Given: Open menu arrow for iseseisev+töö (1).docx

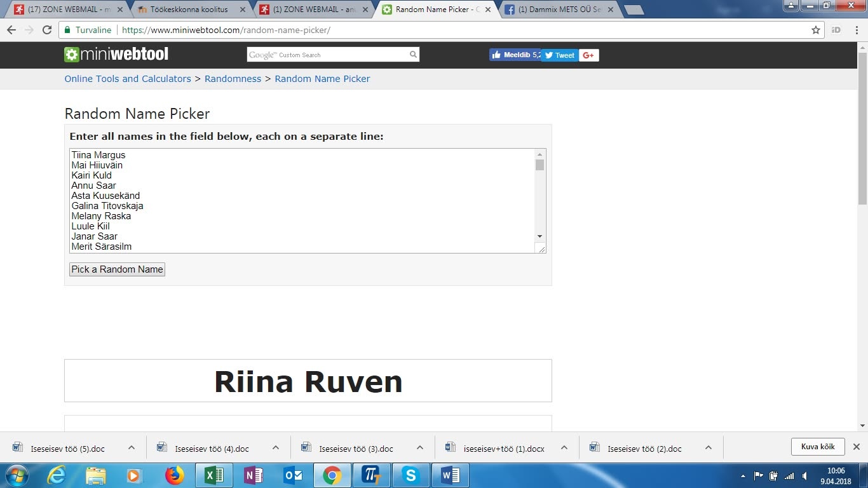Looking at the screenshot, I should click(x=564, y=447).
